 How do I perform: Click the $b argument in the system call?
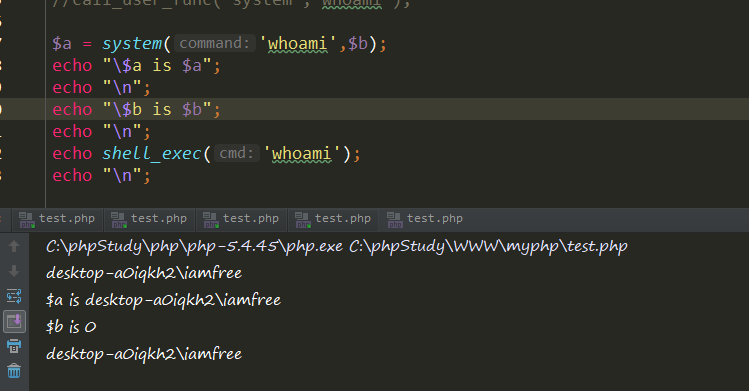point(358,43)
